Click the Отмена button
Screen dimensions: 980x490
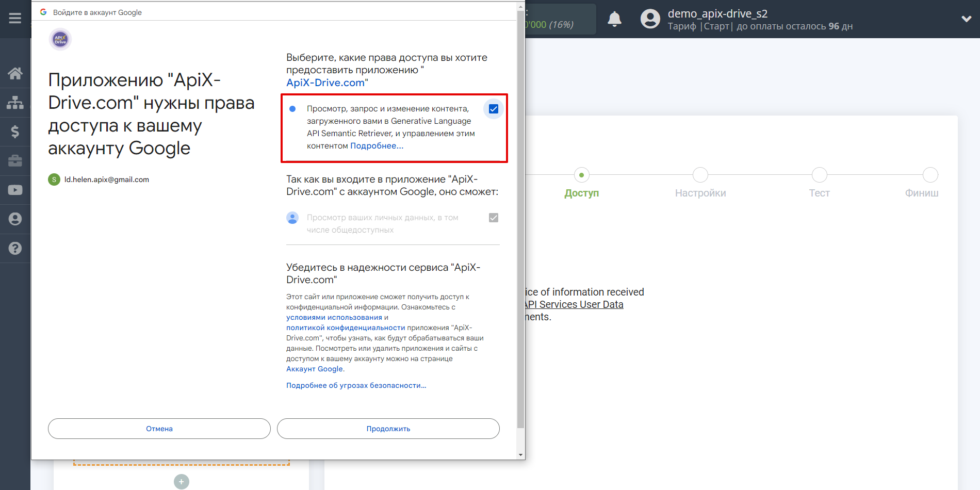tap(159, 429)
